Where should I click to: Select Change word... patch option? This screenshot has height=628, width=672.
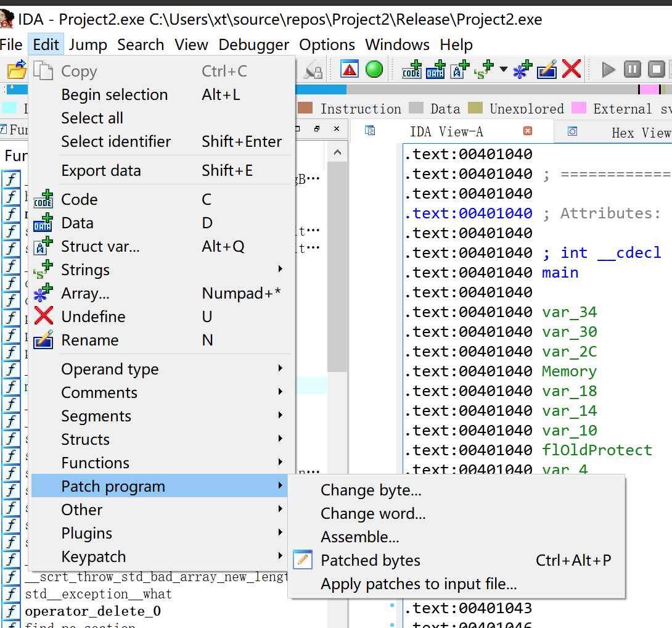(x=456, y=513)
